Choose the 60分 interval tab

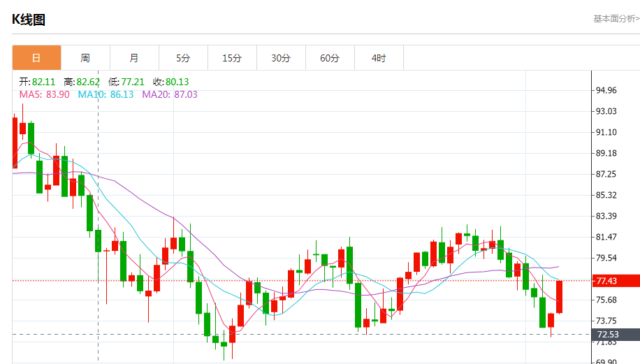[330, 58]
